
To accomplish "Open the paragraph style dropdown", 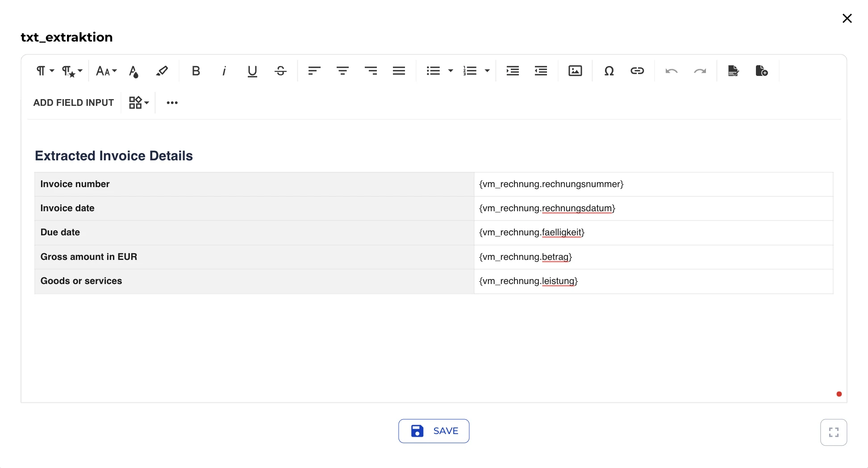I will click(x=72, y=71).
